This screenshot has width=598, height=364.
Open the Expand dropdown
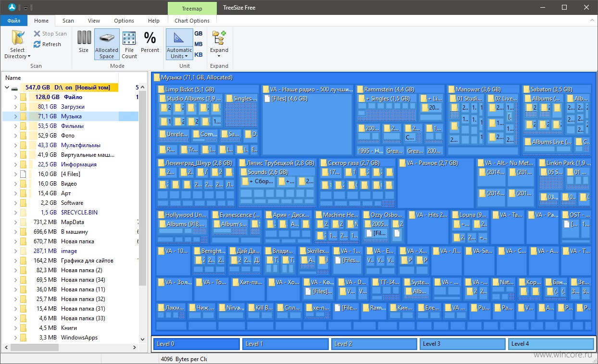(219, 44)
